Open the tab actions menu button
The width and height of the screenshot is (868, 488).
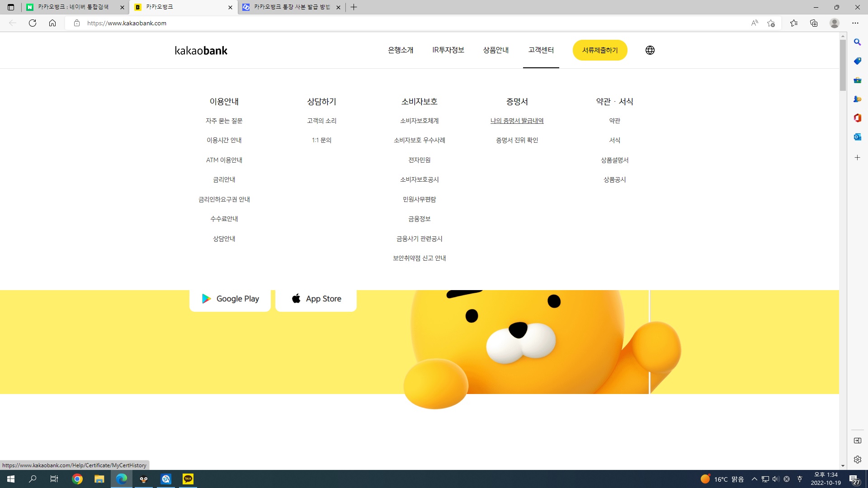click(x=11, y=7)
